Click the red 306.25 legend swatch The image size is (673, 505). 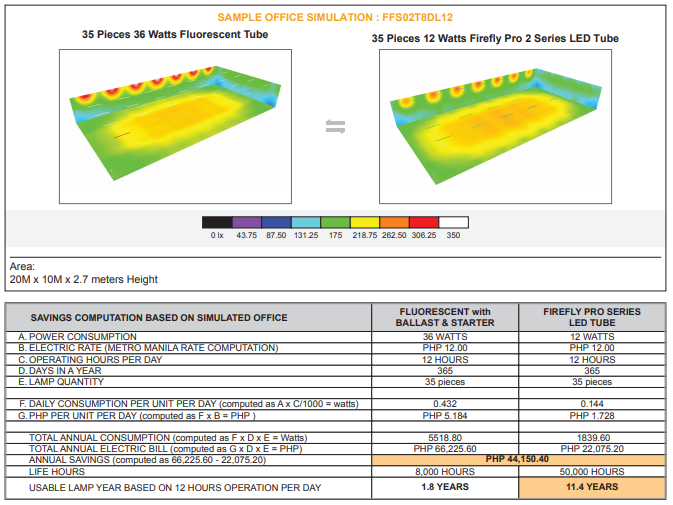[x=424, y=222]
